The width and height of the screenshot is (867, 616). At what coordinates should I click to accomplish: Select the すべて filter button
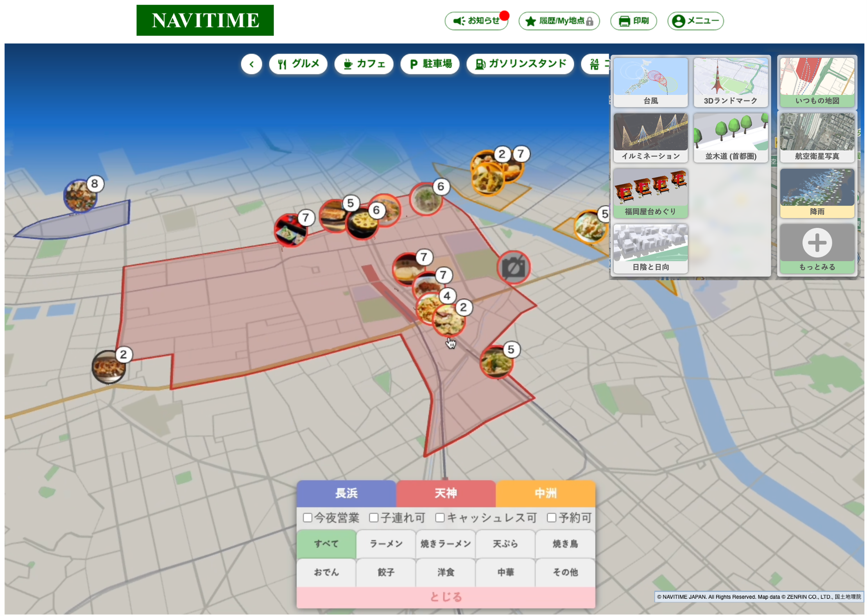pyautogui.click(x=326, y=544)
